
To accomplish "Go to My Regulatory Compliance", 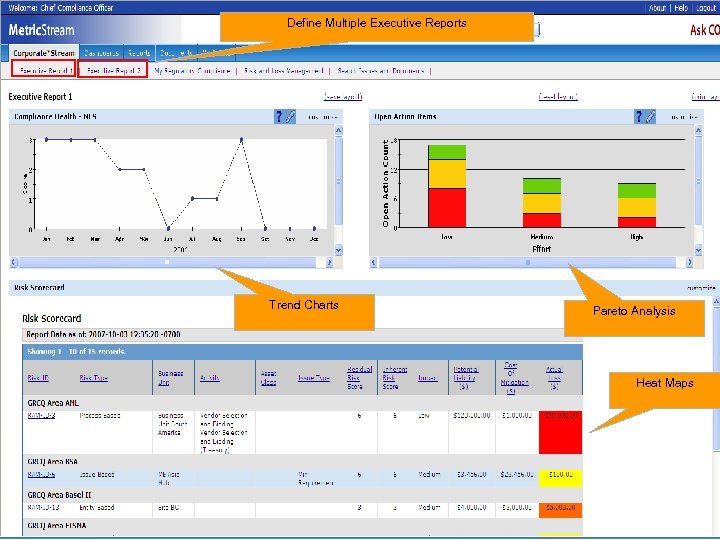I will (192, 71).
